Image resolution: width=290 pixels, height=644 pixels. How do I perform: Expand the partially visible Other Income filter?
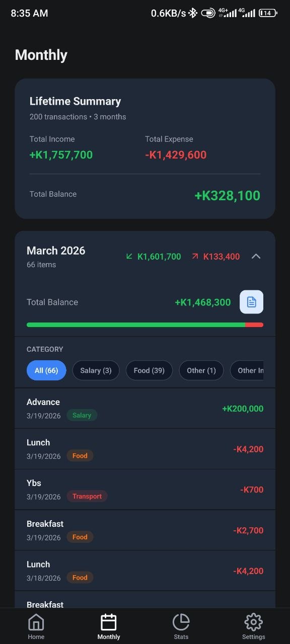coord(257,370)
